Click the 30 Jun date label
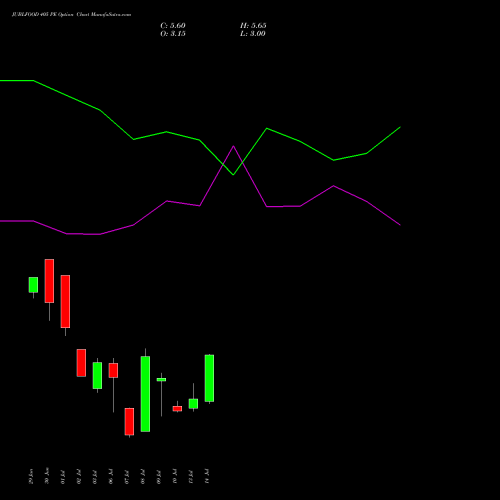 pyautogui.click(x=47, y=476)
